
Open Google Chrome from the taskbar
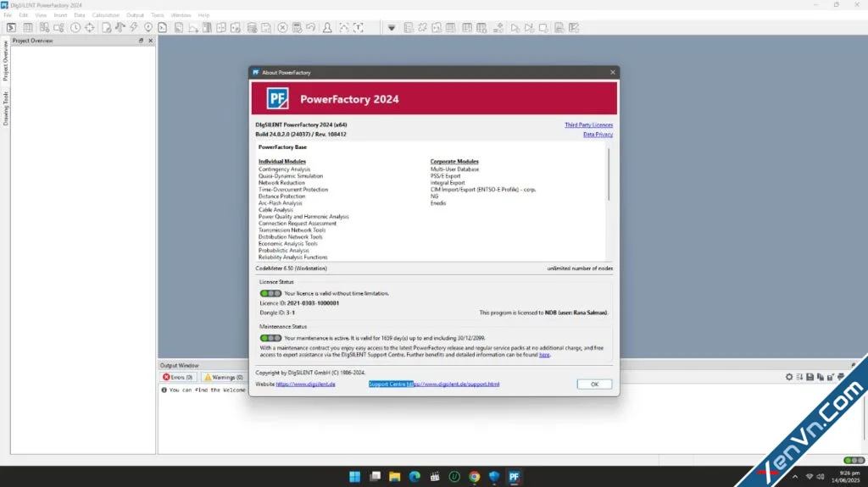pos(475,477)
